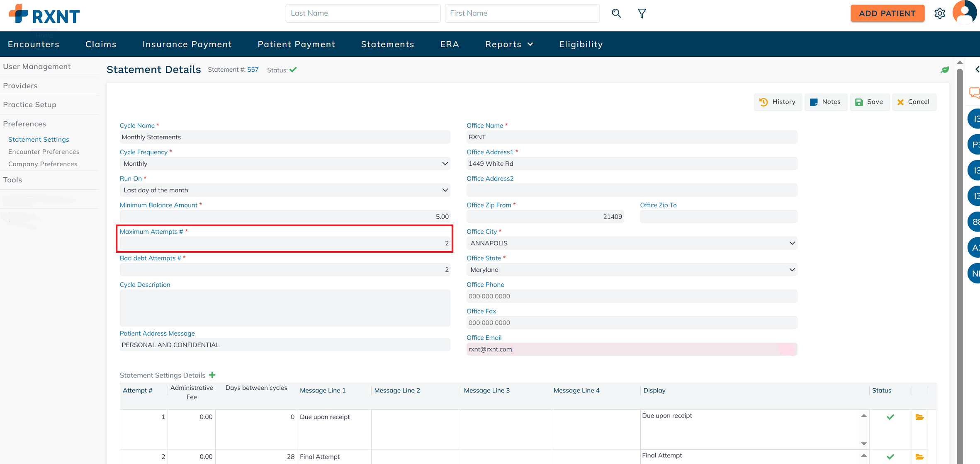Open the chat bubble sidebar icon
This screenshot has height=464, width=980.
coord(974,92)
